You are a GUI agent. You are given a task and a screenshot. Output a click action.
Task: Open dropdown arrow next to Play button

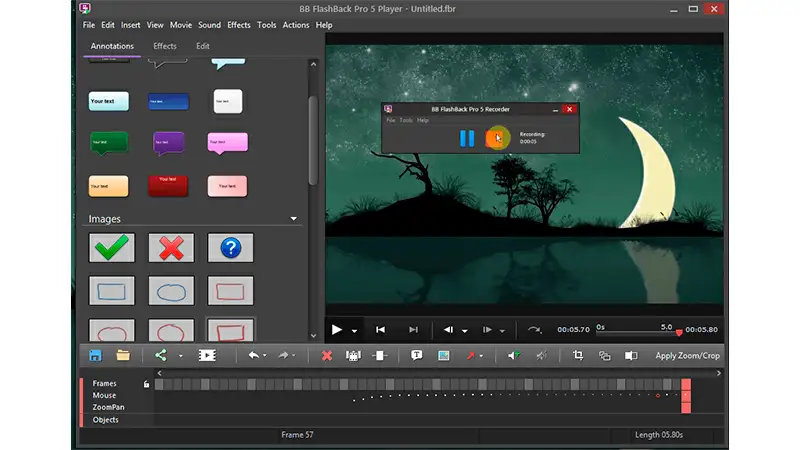(x=355, y=330)
